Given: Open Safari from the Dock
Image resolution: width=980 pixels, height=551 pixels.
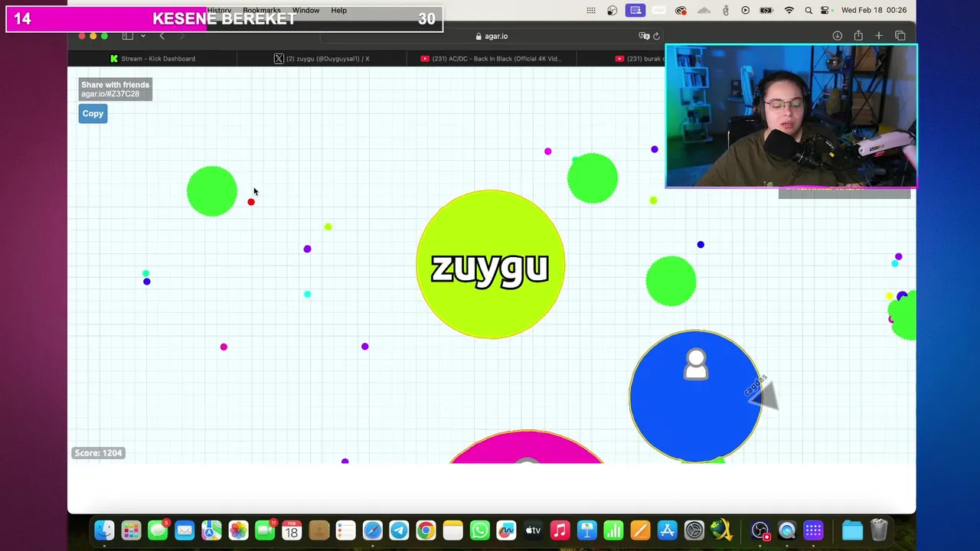Looking at the screenshot, I should coord(372,530).
